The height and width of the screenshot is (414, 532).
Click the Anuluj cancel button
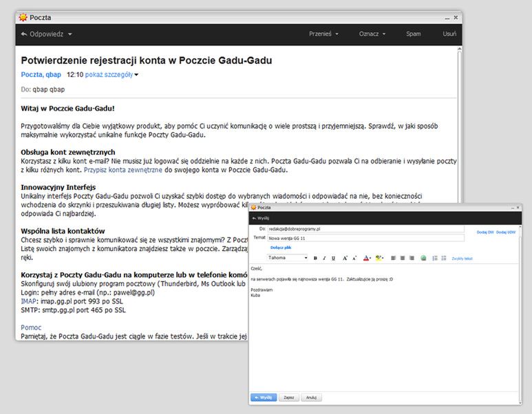click(311, 397)
